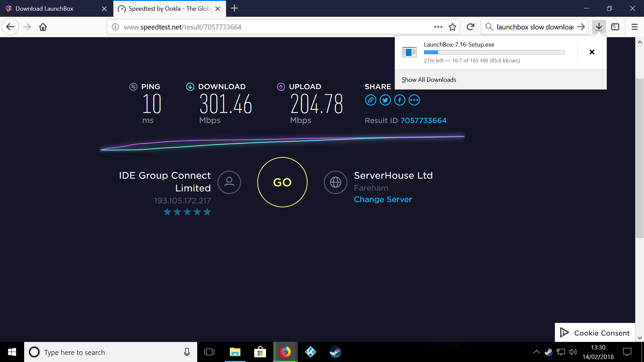This screenshot has width=644, height=362.
Task: Share result on Twitter
Action: (385, 100)
